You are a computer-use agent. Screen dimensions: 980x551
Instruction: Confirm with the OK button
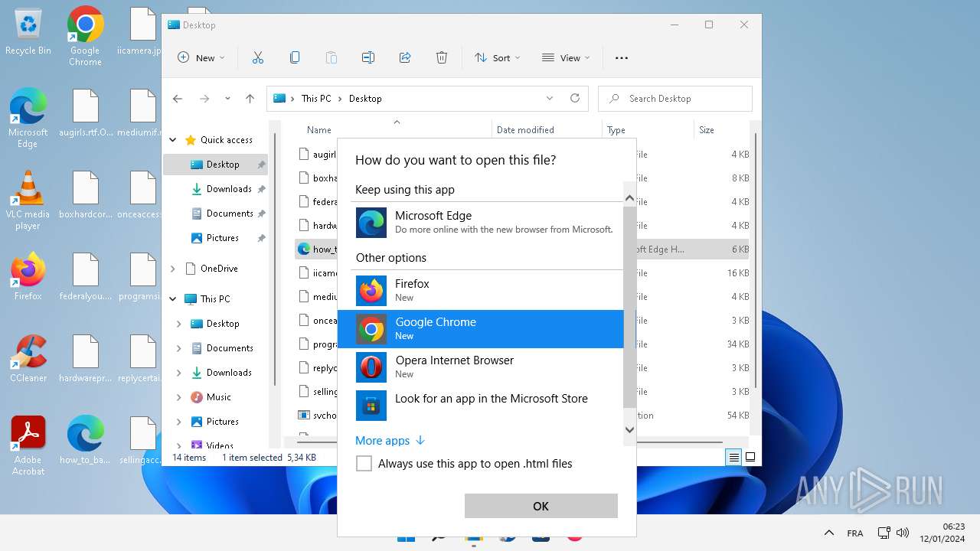(x=541, y=506)
